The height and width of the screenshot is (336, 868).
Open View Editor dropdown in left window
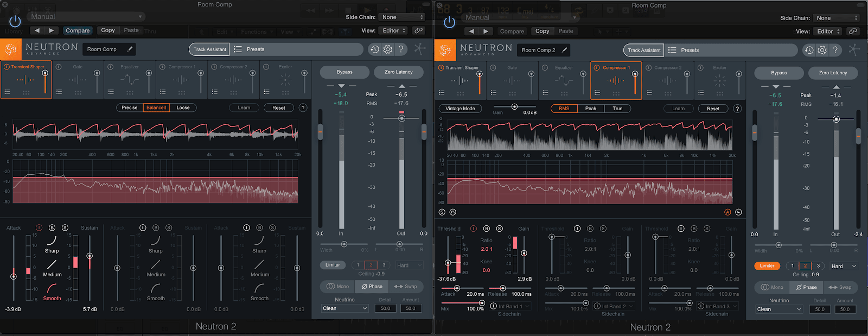click(x=393, y=30)
